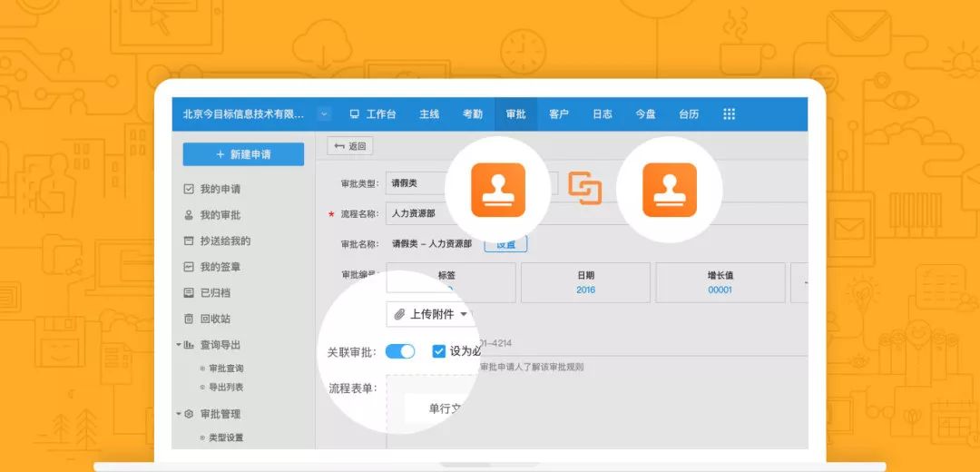
Task: Click the archive icon beside 已归档
Action: 189,292
